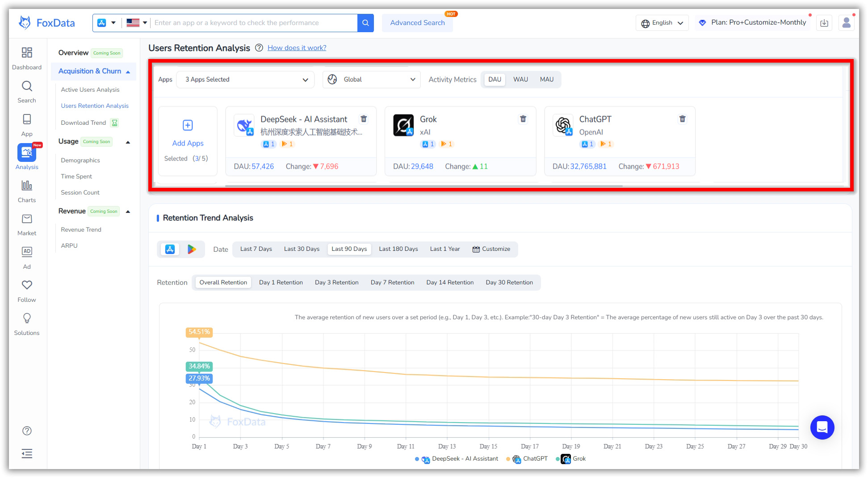Click the Grok app logo thumbnail
868x478 pixels.
pos(403,125)
